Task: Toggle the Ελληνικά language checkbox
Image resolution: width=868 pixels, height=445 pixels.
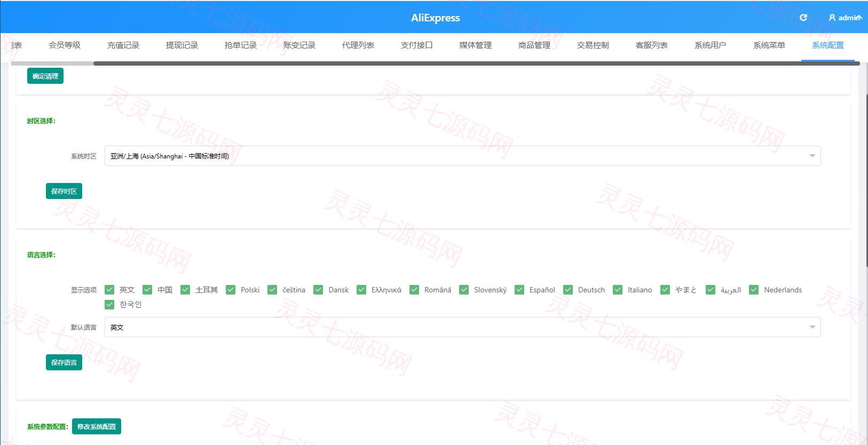Action: (x=361, y=290)
